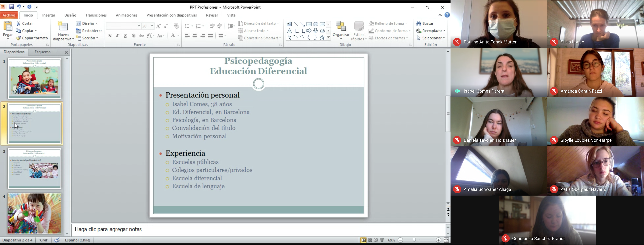Increase font size with the large A icon
Image resolution: width=644 pixels, height=245 pixels.
[x=158, y=26]
